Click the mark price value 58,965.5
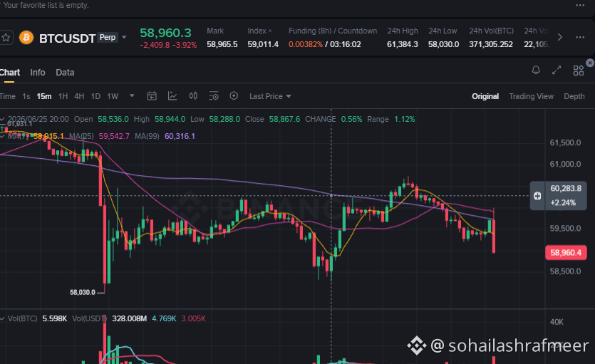595x364 pixels. coord(222,44)
